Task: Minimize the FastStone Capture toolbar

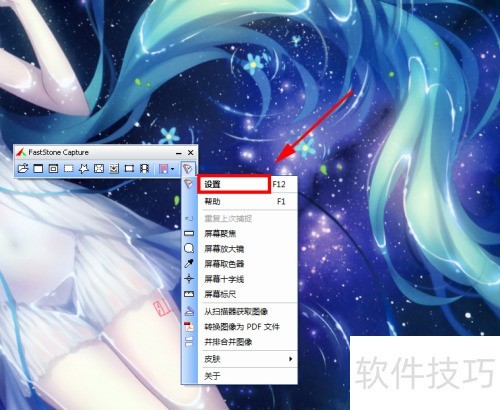Action: 179,153
